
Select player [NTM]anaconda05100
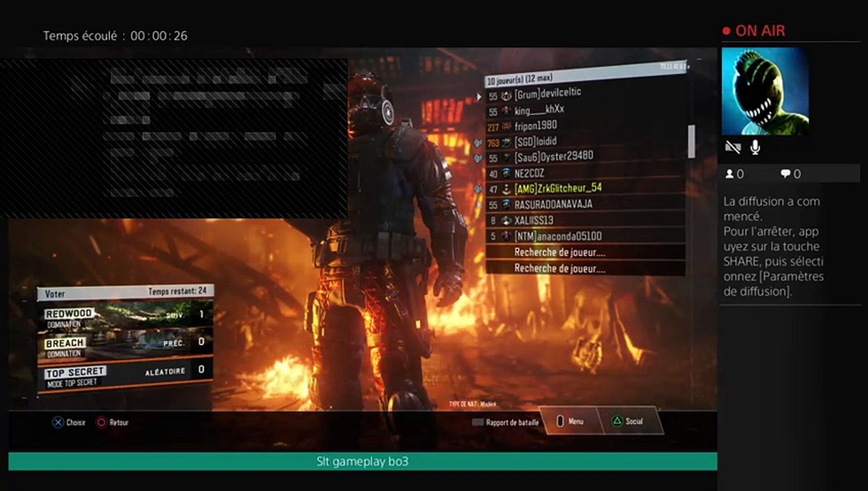point(585,236)
